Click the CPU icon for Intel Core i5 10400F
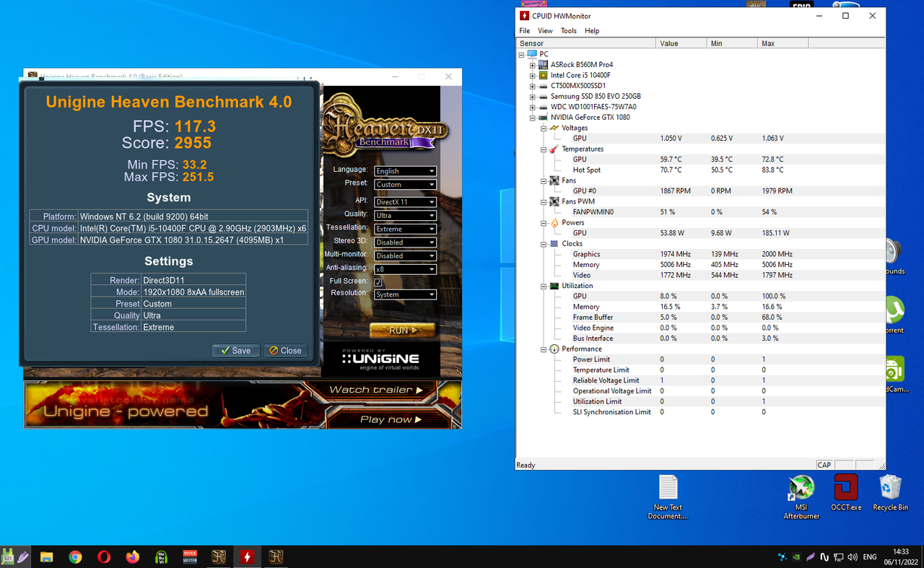 pos(544,75)
